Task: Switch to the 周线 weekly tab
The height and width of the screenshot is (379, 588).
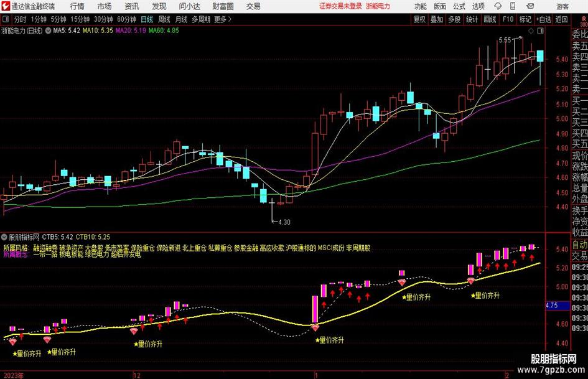Action: click(x=164, y=19)
